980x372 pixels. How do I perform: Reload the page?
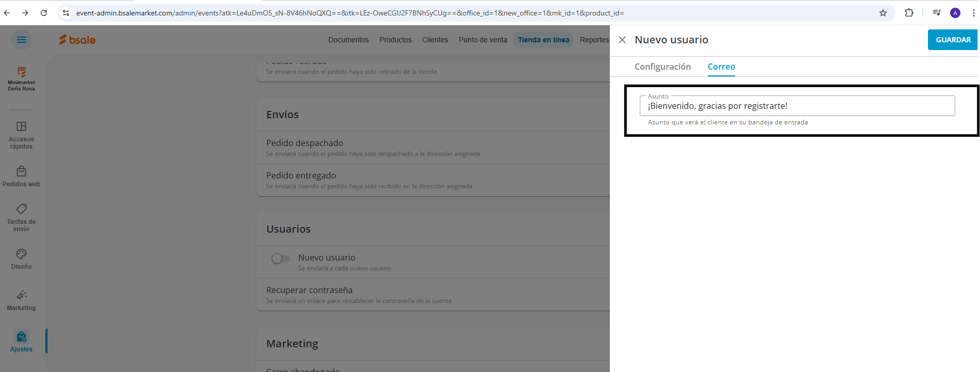tap(44, 13)
